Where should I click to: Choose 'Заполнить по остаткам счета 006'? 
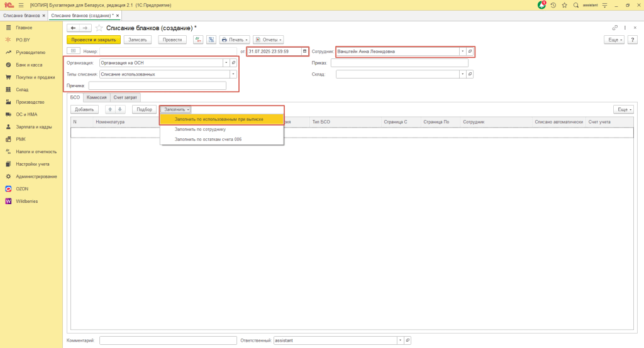(x=222, y=139)
